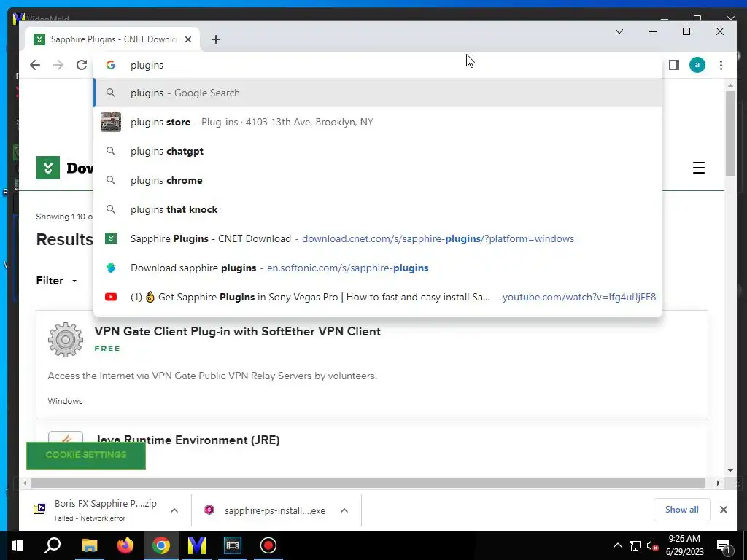
Task: Open the Sapphire Plugins CNET Download suggestion
Action: click(378, 238)
